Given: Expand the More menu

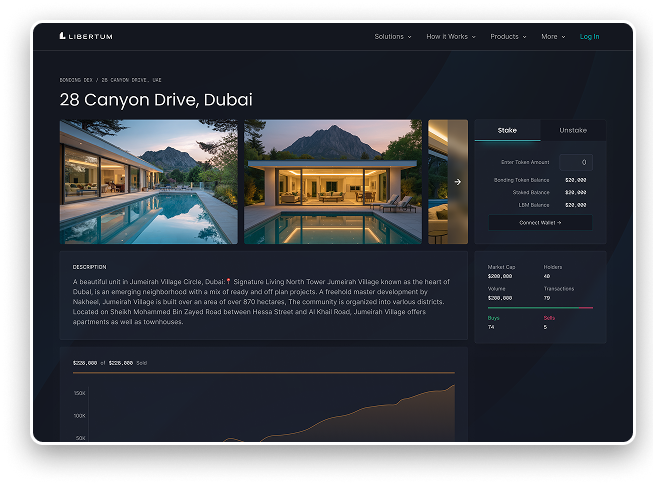Looking at the screenshot, I should 553,36.
